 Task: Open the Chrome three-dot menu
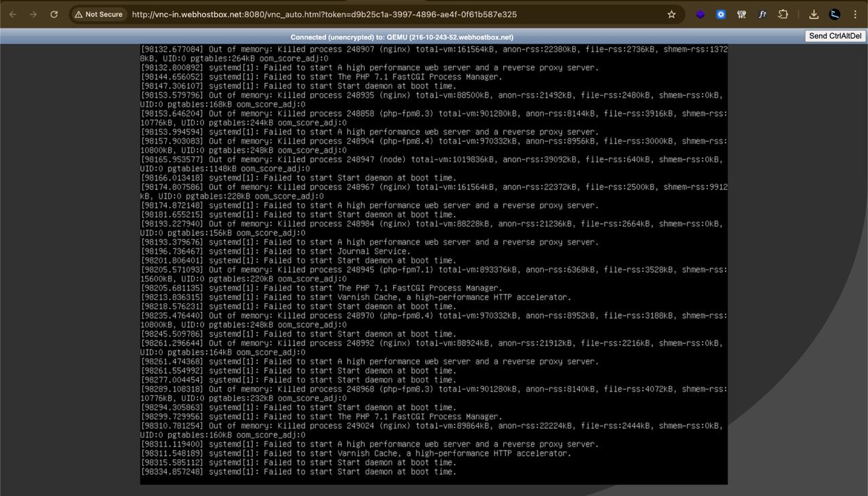coord(855,14)
